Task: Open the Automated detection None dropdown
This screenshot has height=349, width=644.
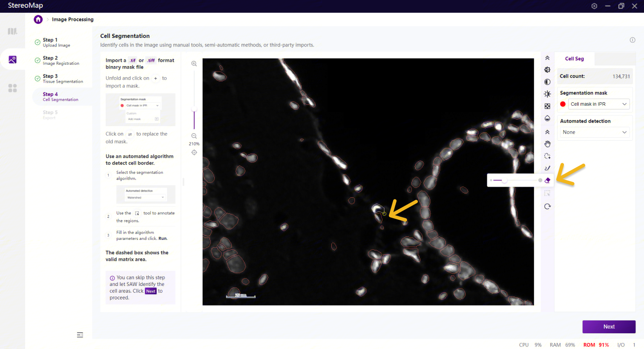Action: click(594, 132)
